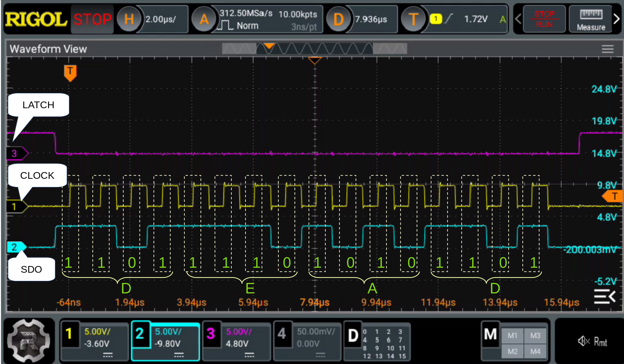Viewport: 624px width, 364px height.
Task: Click the center trigger delay triangle marker
Action: 315,60
